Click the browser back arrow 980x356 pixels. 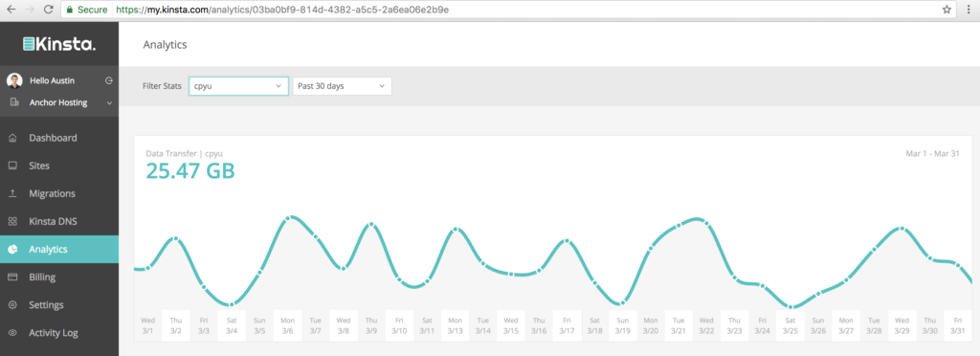(x=11, y=10)
